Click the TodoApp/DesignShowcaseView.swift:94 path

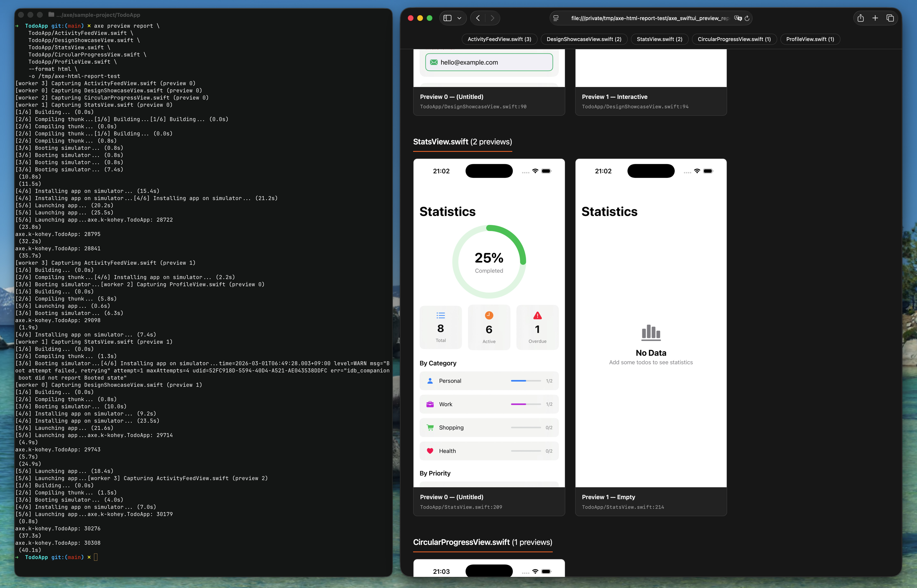click(635, 106)
